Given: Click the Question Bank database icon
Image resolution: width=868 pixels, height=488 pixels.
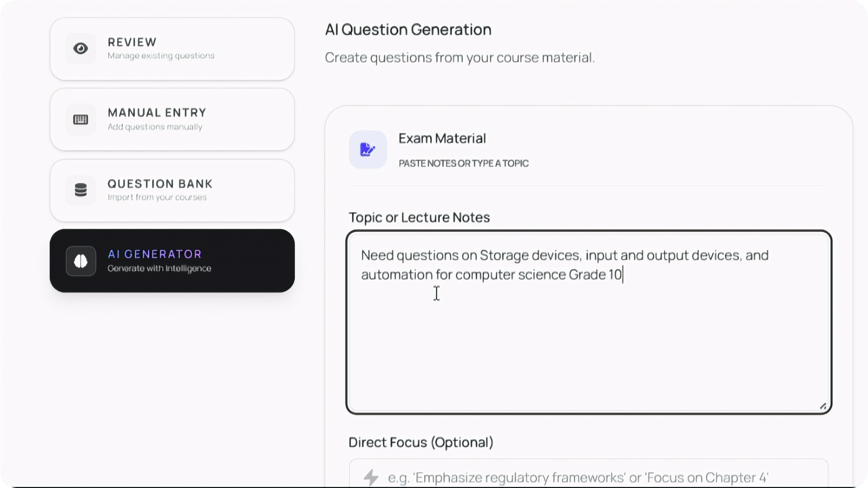Looking at the screenshot, I should pyautogui.click(x=81, y=190).
